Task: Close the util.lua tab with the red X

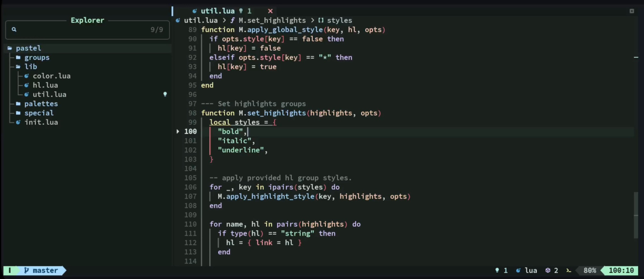Action: [270, 11]
